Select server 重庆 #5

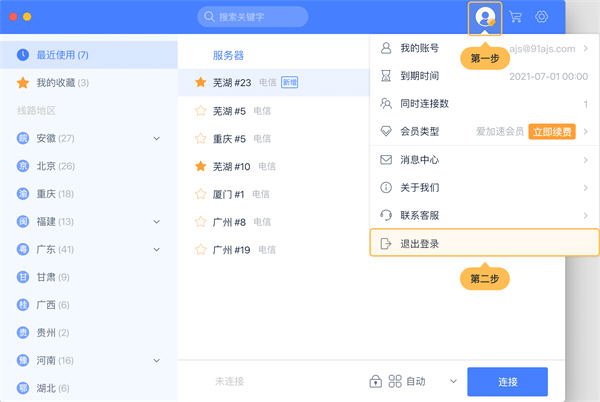tap(274, 138)
